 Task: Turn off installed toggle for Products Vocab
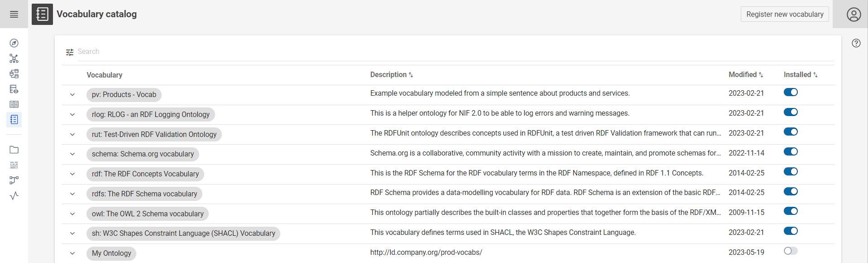791,93
